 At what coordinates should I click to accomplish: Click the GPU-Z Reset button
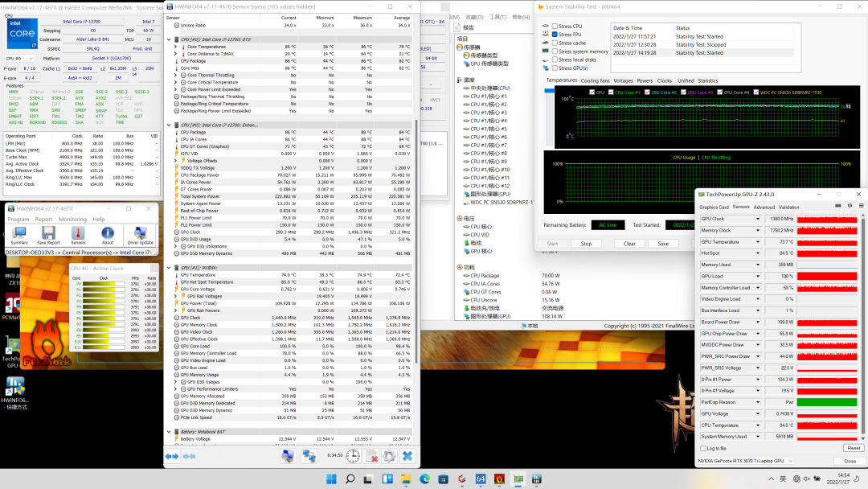click(853, 448)
